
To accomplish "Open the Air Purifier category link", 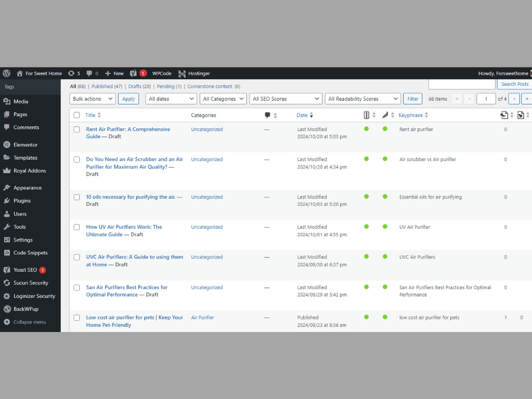I will 202,318.
